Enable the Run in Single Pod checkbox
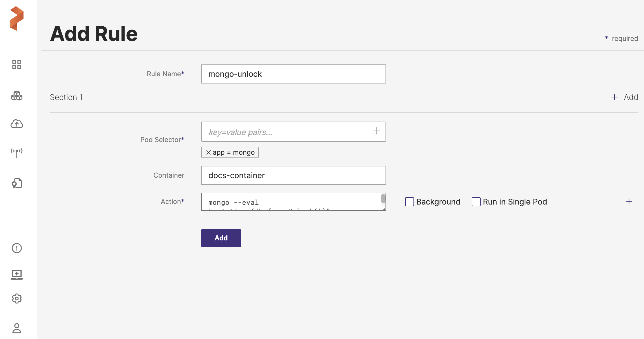This screenshot has height=339, width=644. (x=476, y=202)
